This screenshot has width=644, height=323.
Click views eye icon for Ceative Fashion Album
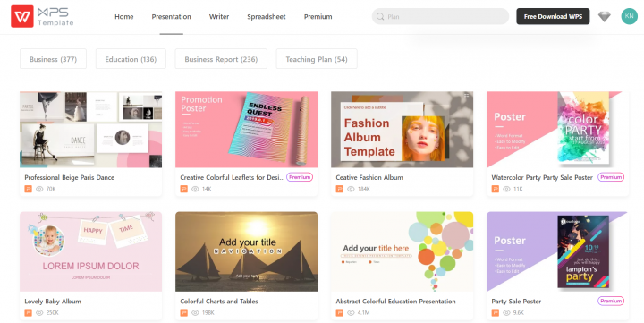coord(351,189)
